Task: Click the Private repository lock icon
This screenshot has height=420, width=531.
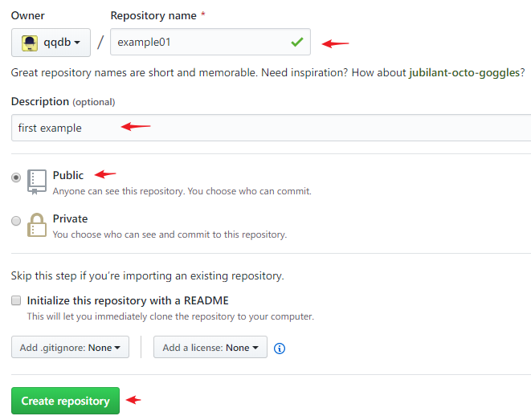Action: (x=37, y=225)
